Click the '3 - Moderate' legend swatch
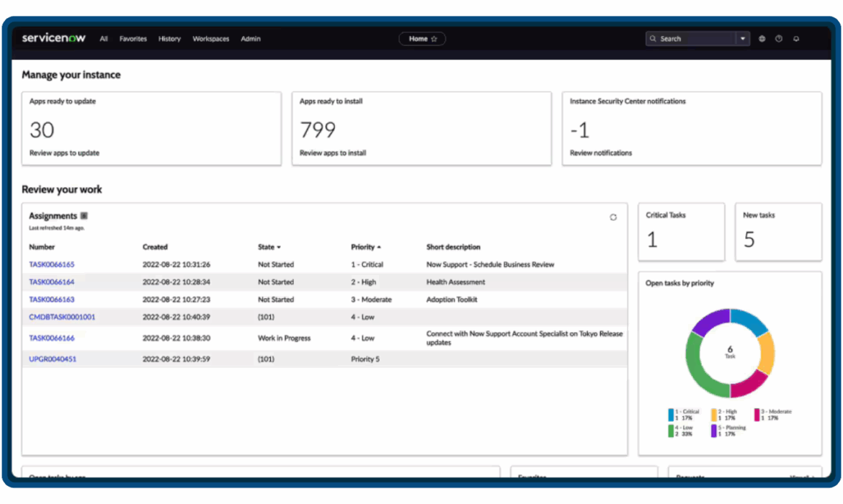This screenshot has width=843, height=504. (757, 415)
